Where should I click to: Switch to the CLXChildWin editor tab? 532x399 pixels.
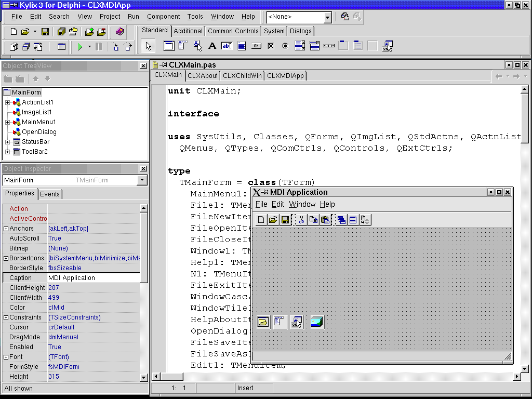coord(242,76)
